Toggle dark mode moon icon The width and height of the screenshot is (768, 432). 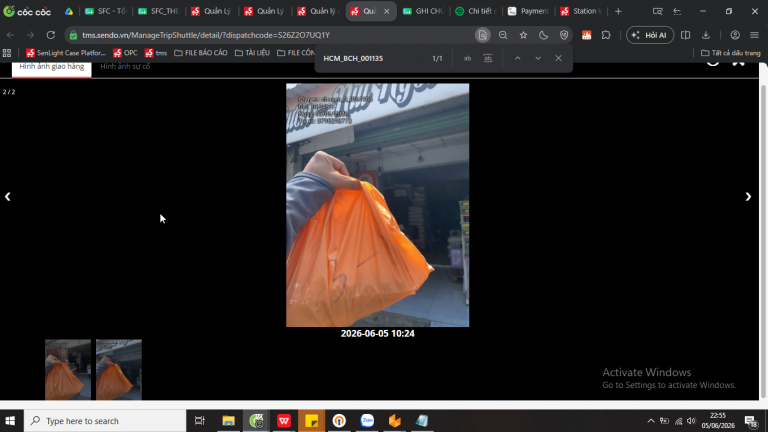(x=543, y=35)
